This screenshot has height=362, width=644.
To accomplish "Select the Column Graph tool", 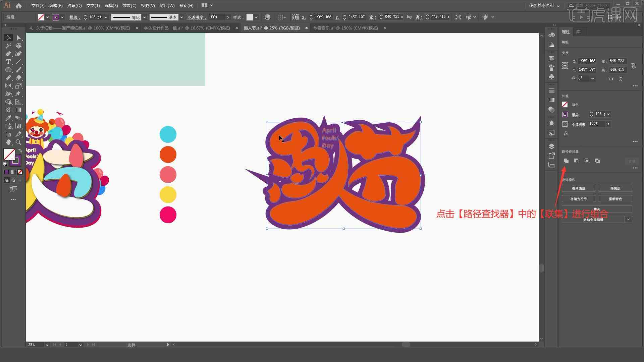I will pos(19,126).
